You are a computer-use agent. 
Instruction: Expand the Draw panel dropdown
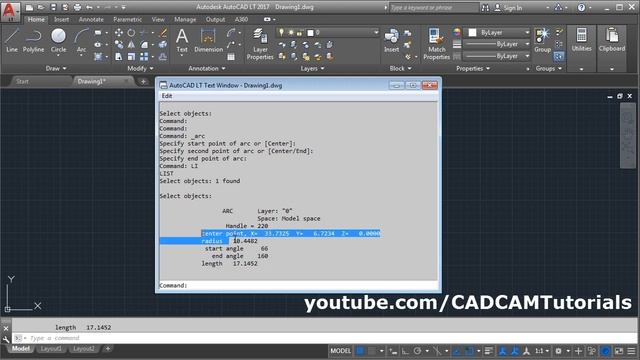pyautogui.click(x=56, y=69)
